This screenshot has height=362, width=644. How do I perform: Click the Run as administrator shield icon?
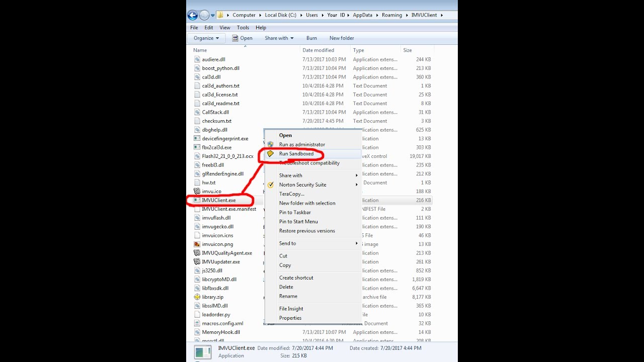point(270,144)
